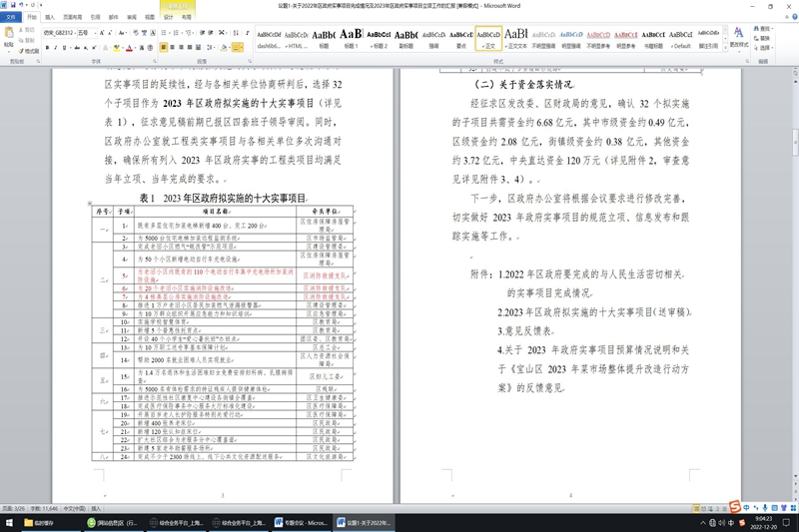Click the 中文(中国) language indicator in status bar
This screenshot has width=799, height=532.
pos(74,508)
